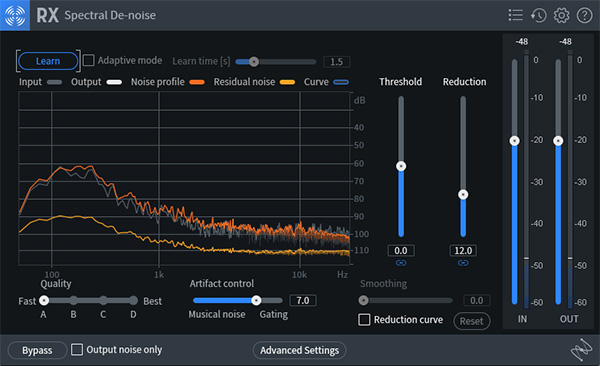Click the Threshold value field 0.0
600x366 pixels.
click(401, 251)
